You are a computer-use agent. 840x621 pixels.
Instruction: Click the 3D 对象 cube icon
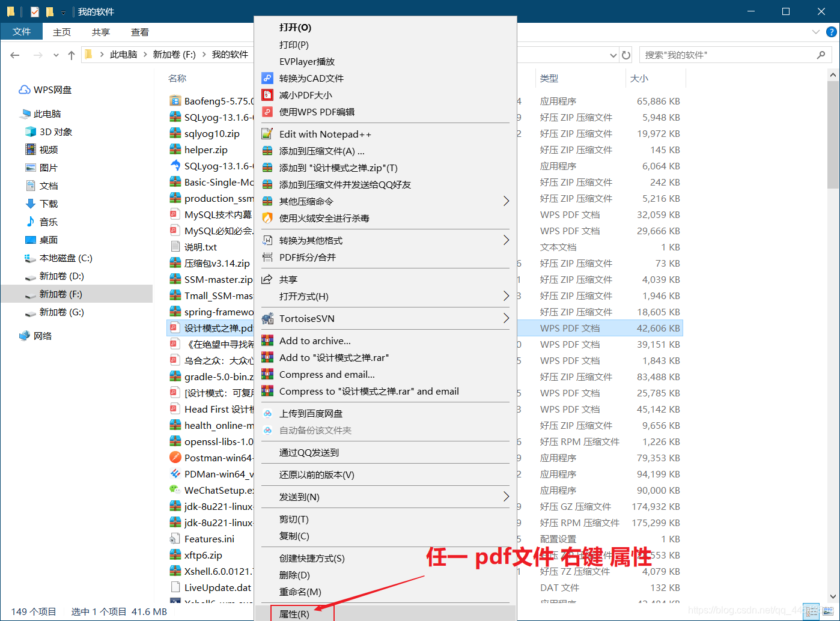tap(31, 132)
